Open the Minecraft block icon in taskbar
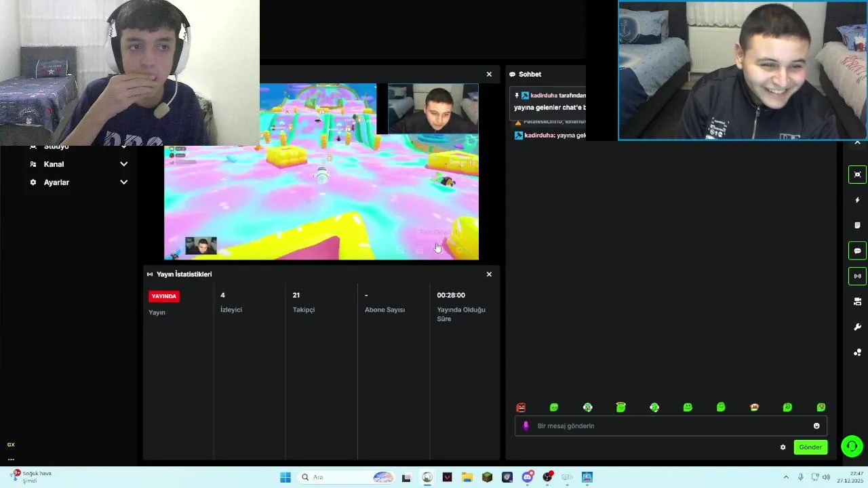 [x=487, y=477]
